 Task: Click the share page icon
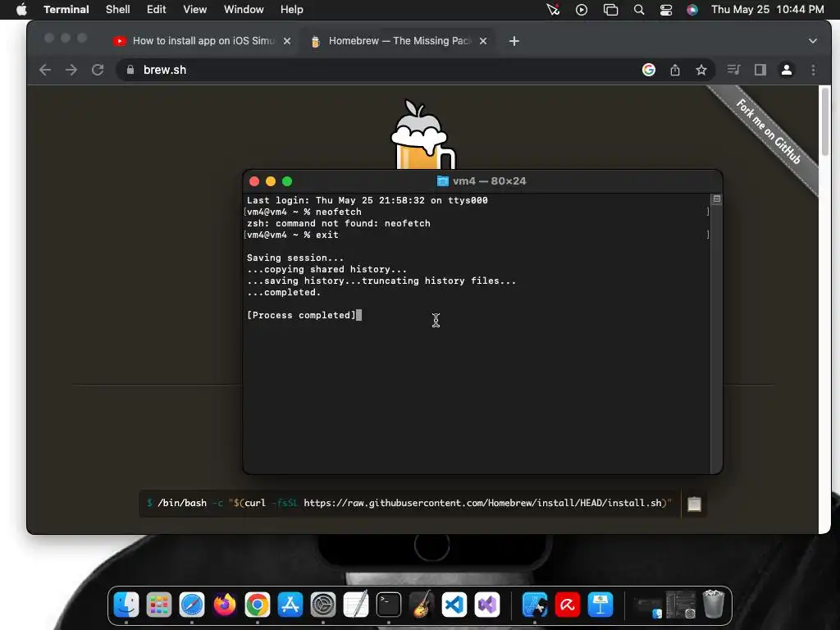pyautogui.click(x=675, y=70)
